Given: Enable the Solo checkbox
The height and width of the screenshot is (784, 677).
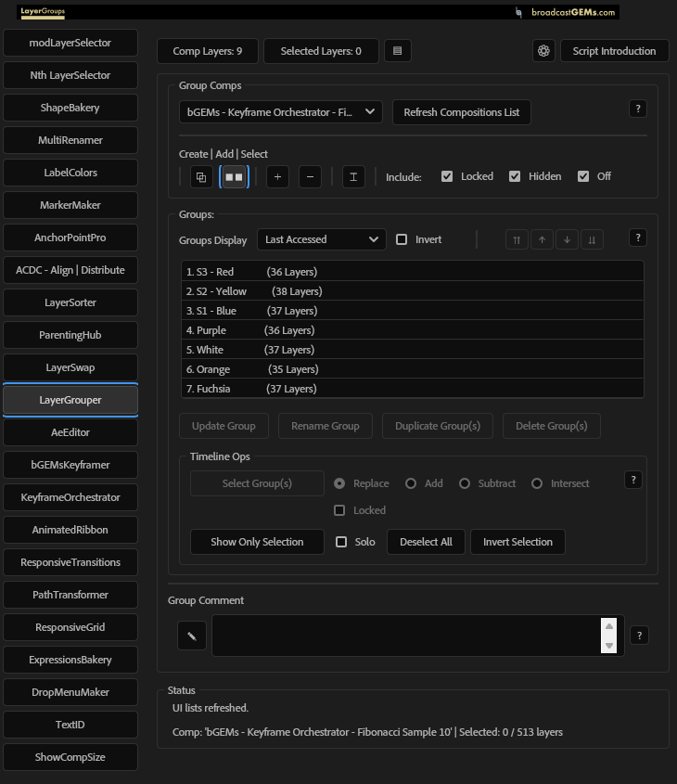Looking at the screenshot, I should (x=341, y=542).
